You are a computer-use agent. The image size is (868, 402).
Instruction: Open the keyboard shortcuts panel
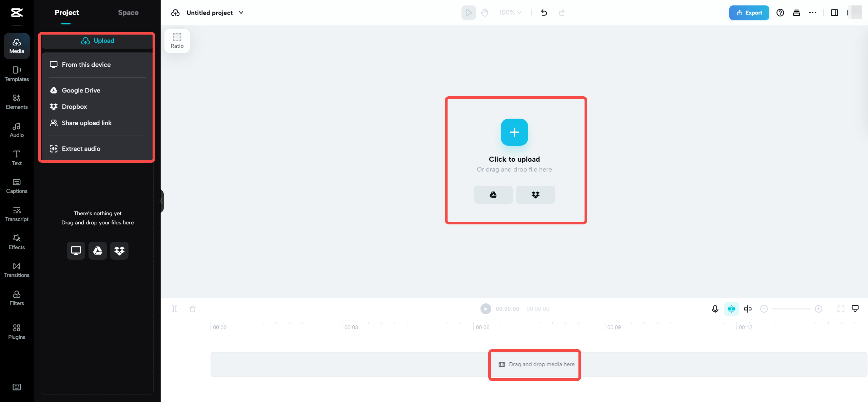[16, 387]
